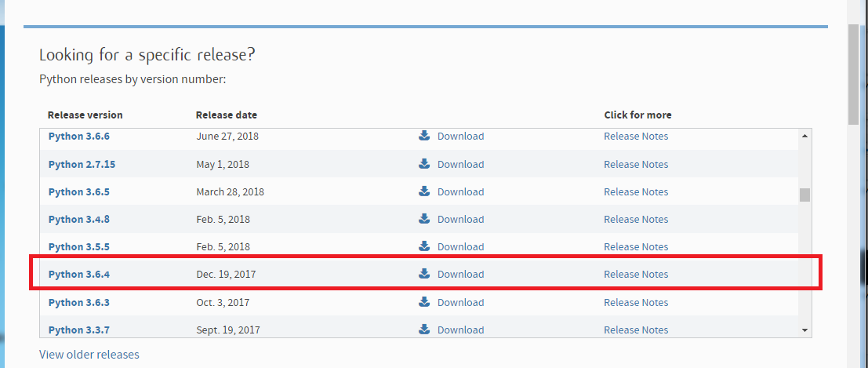Image resolution: width=868 pixels, height=368 pixels.
Task: View Release Notes for Python 3.5.5
Action: 636,246
